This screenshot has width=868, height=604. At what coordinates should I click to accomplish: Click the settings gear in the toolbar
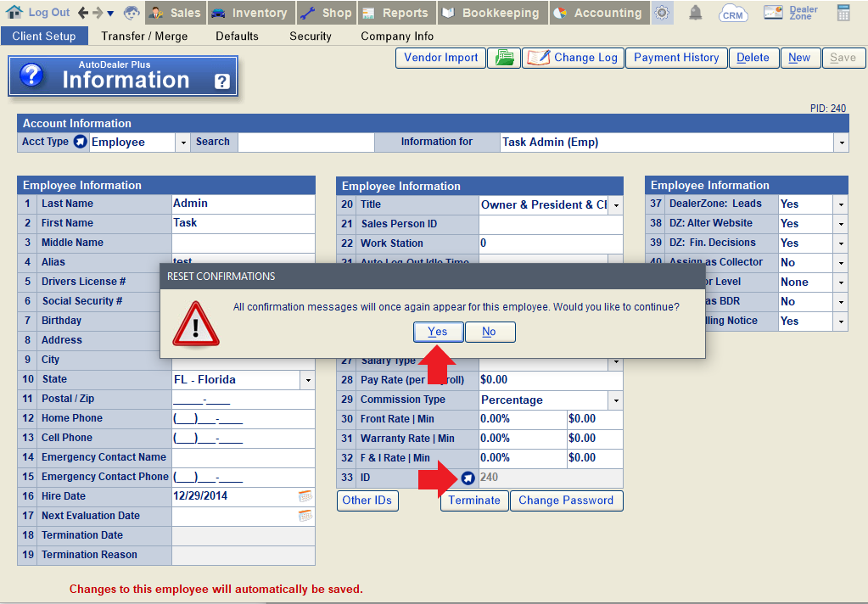662,13
